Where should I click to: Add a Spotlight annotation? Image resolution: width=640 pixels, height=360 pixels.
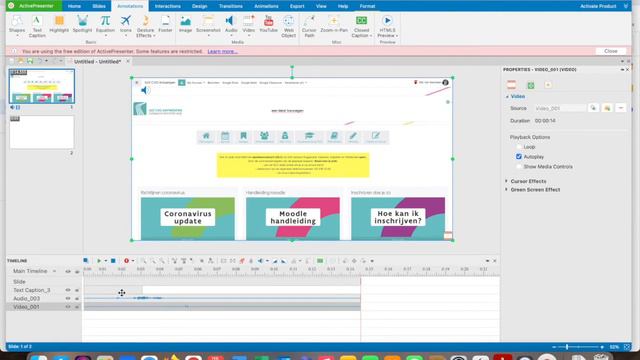coord(82,24)
